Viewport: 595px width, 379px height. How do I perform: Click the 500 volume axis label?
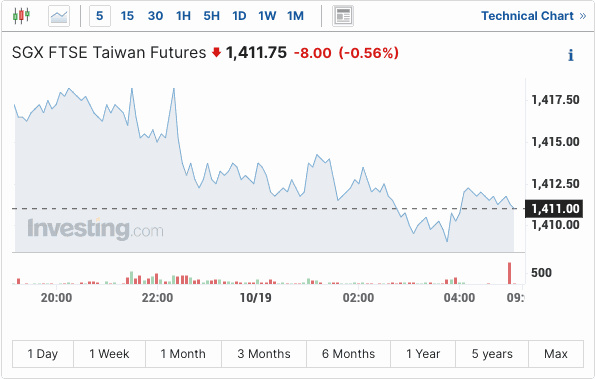pos(541,273)
